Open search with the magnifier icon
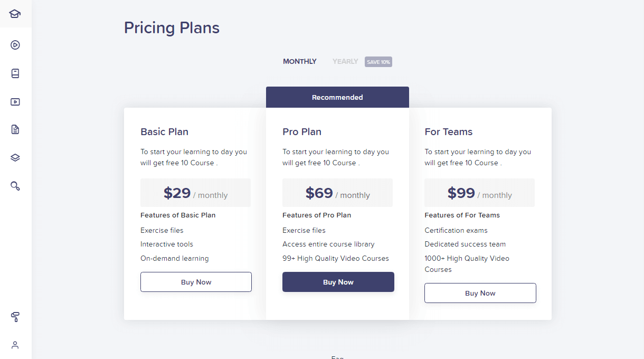Screen dimensions: 644x359 click(x=15, y=186)
